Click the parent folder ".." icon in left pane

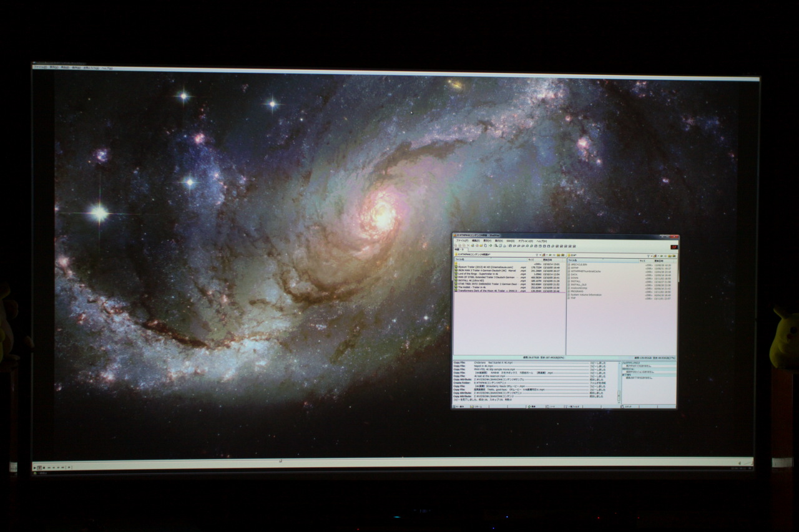(456, 263)
